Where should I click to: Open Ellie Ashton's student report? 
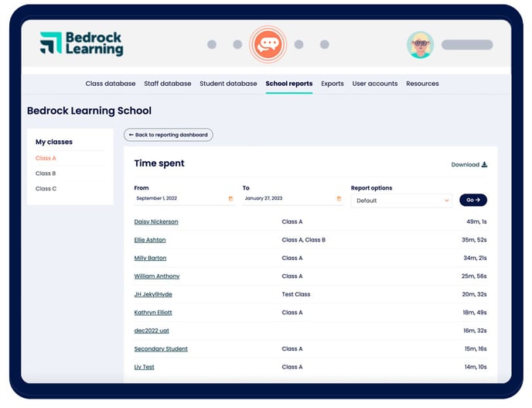tap(150, 240)
